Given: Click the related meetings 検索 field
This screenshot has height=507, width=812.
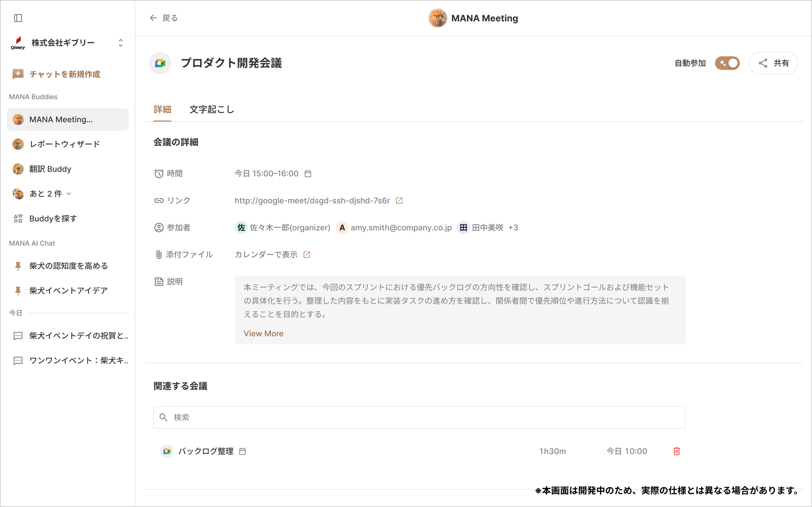Looking at the screenshot, I should pyautogui.click(x=420, y=417).
